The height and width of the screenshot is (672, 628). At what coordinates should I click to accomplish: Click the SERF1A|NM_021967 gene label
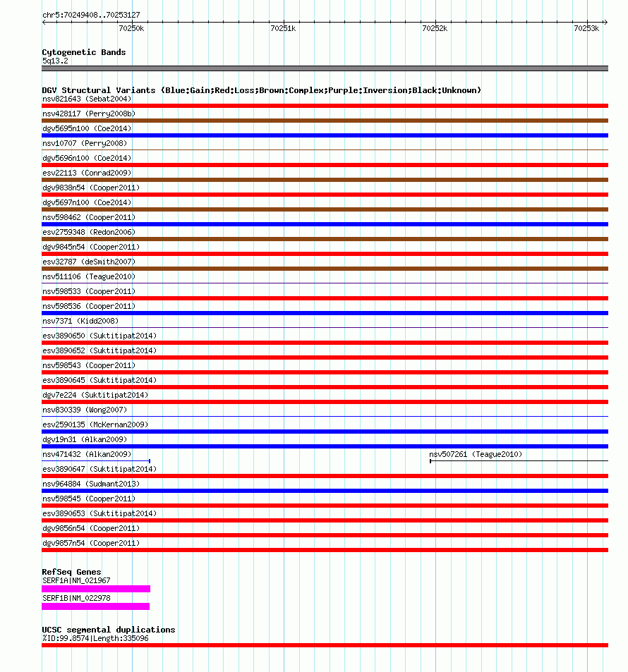tap(76, 581)
